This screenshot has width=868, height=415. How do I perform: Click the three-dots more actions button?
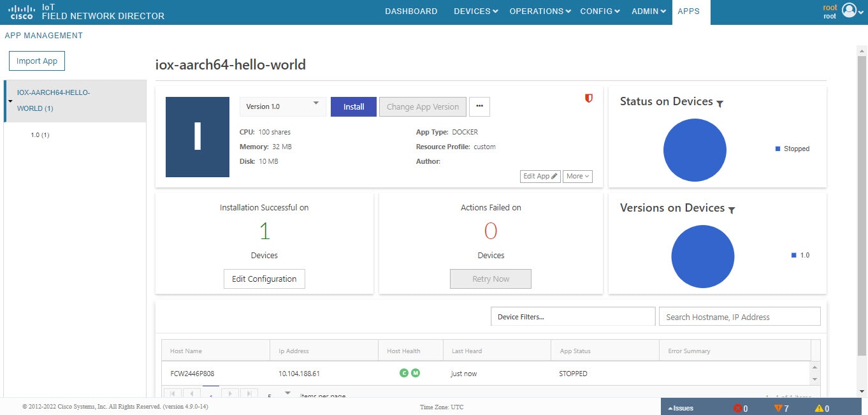click(x=479, y=106)
